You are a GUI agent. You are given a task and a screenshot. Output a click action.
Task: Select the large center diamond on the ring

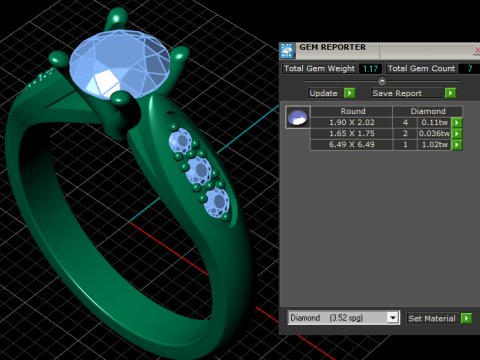(x=120, y=64)
